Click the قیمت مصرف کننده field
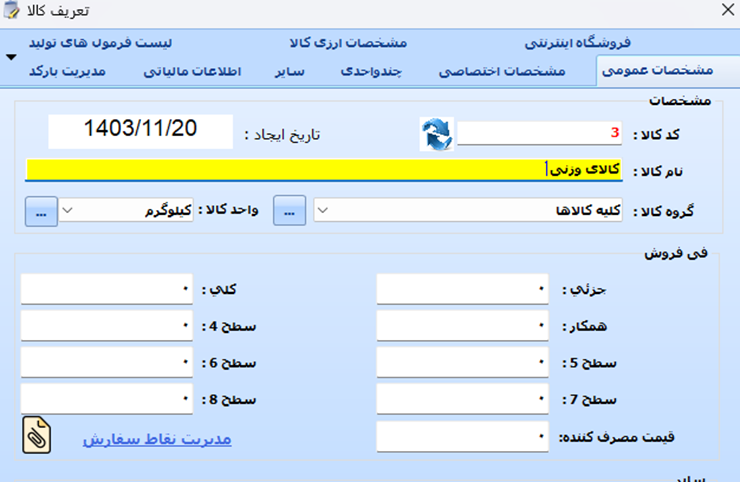Screen dimensions: 740x482 pos(462,436)
